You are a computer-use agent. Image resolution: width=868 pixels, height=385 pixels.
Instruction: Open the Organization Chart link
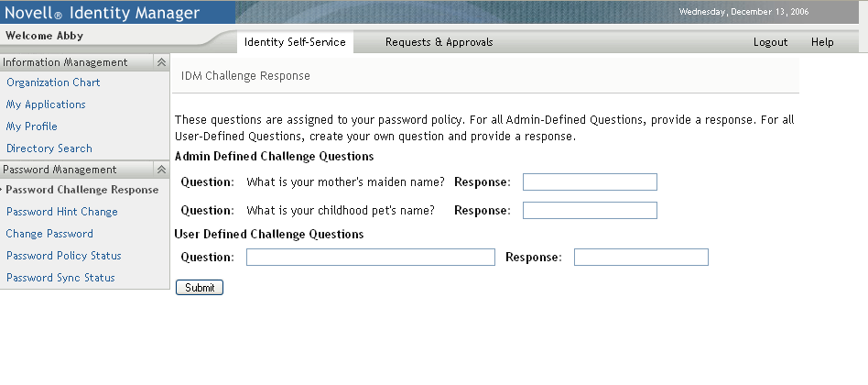(x=53, y=82)
